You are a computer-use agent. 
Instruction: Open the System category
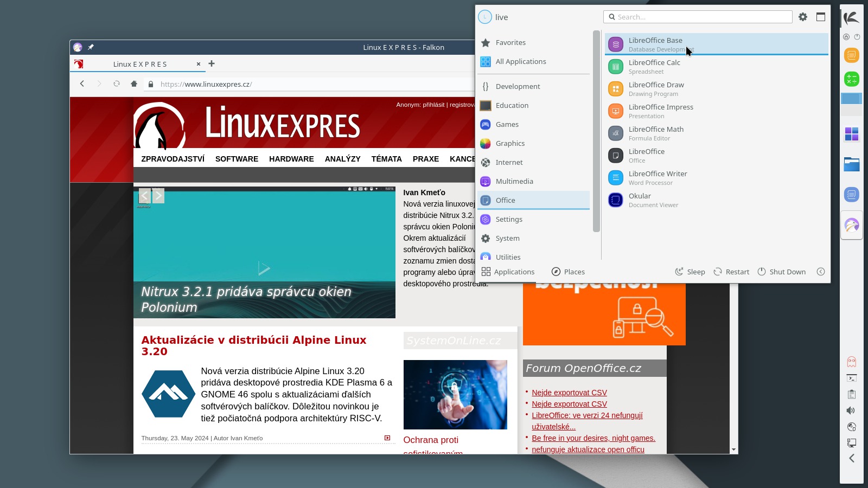[533, 238]
